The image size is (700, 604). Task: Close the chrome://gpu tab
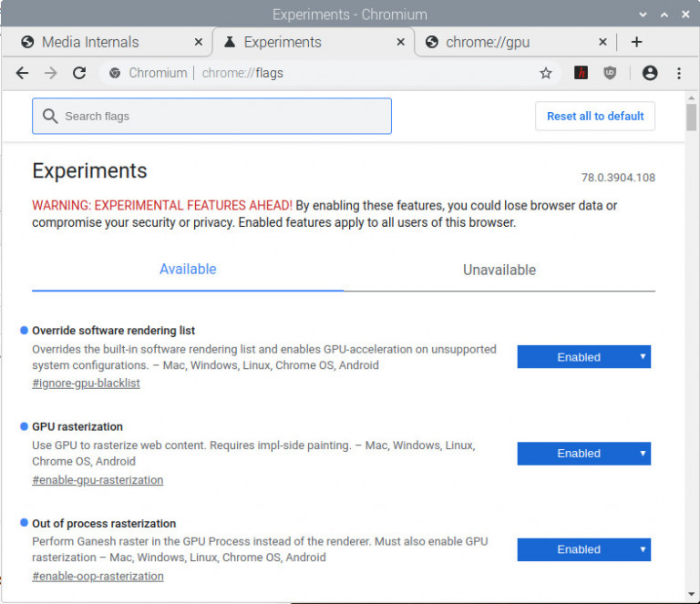602,42
